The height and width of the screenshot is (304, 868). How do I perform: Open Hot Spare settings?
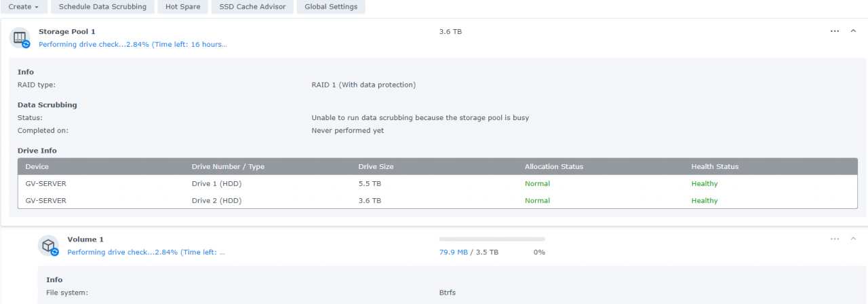click(x=182, y=7)
